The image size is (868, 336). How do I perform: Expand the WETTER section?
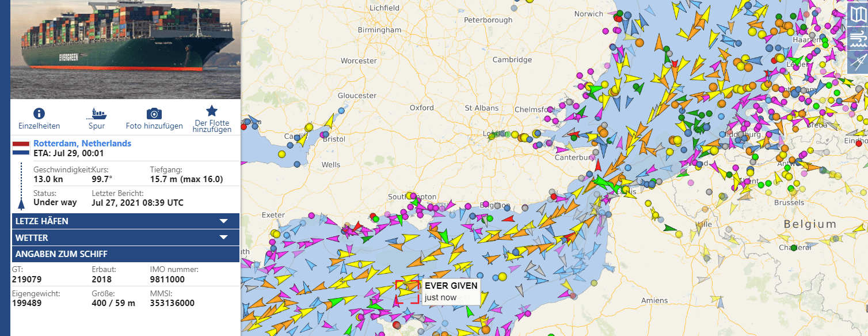tap(125, 237)
